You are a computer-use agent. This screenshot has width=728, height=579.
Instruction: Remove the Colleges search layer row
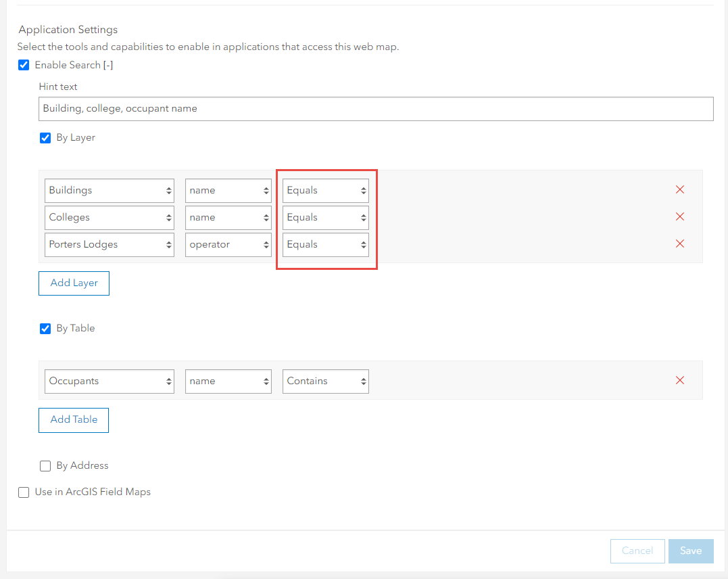679,217
